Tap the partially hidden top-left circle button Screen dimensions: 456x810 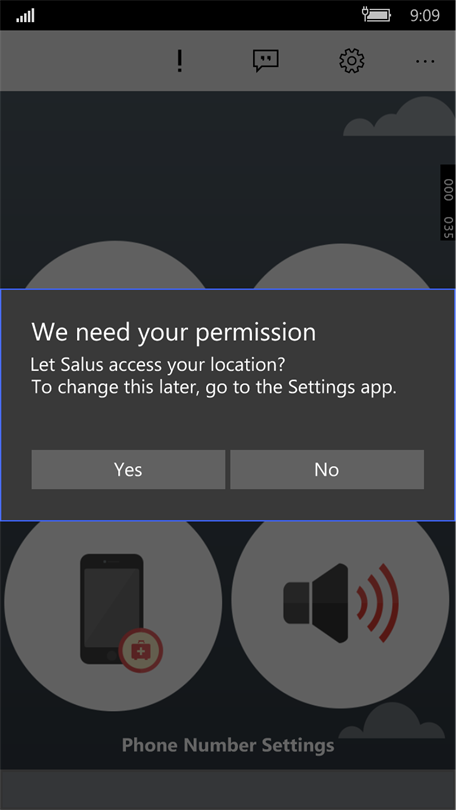115,264
